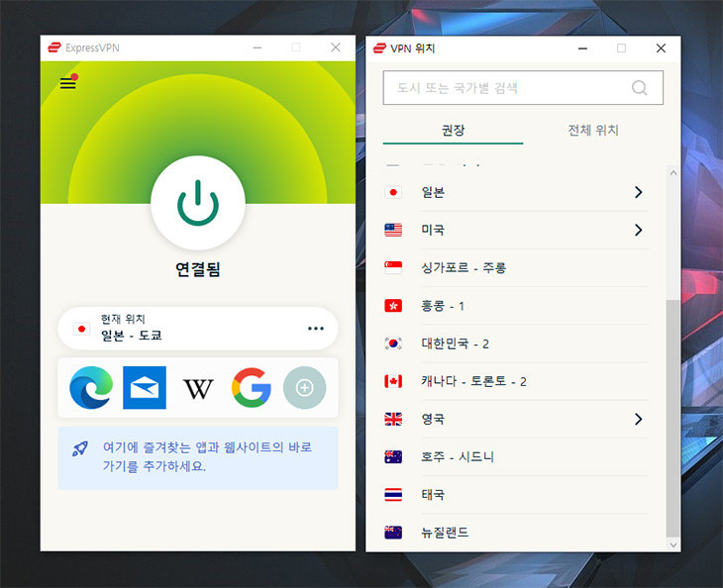Open current location options (three dots)
The height and width of the screenshot is (588, 723).
pos(316,329)
